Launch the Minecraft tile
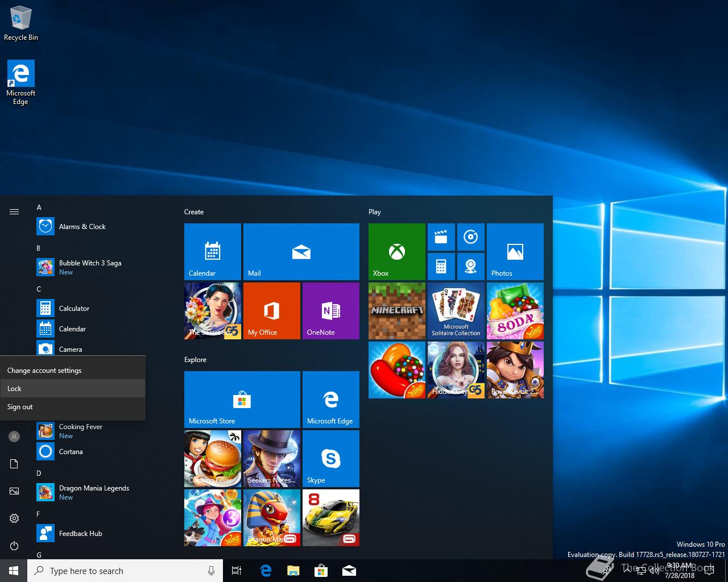 [x=397, y=311]
